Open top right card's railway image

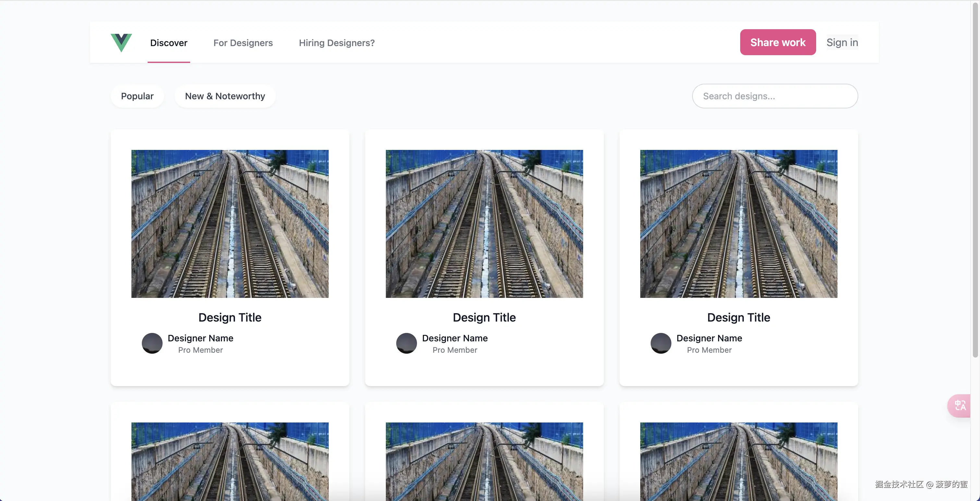point(739,224)
